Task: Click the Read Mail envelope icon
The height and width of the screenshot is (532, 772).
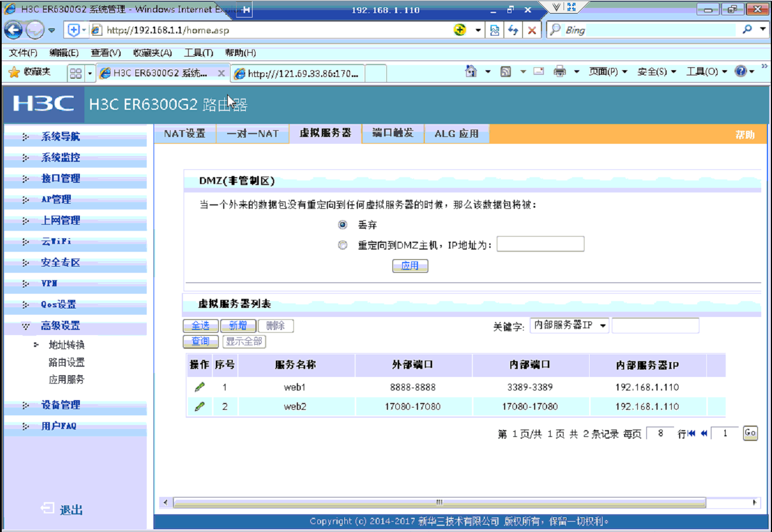Action: (x=539, y=71)
